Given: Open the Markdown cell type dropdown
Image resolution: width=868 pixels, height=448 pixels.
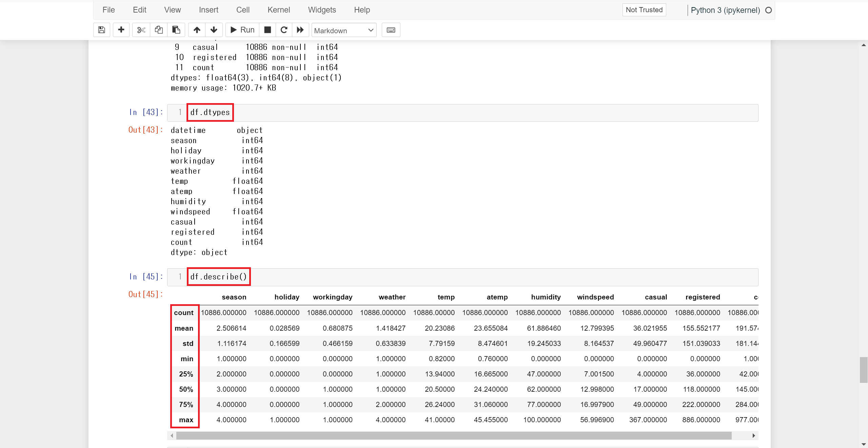Looking at the screenshot, I should [x=344, y=31].
